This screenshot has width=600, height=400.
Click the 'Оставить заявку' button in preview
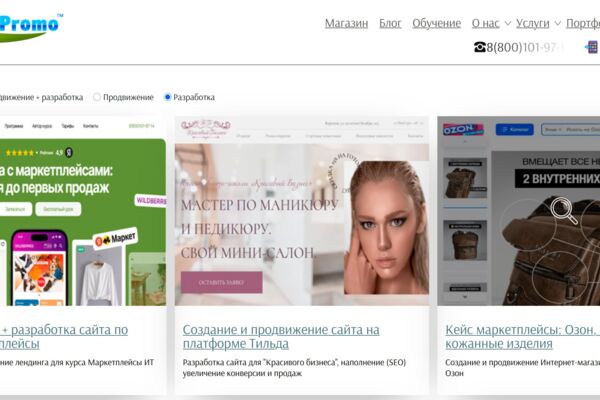coord(222,282)
